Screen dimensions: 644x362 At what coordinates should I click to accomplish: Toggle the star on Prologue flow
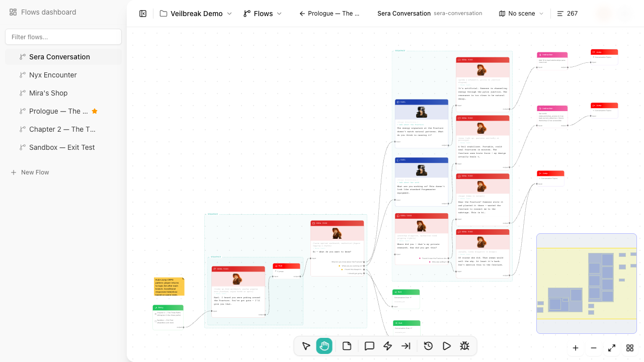(x=95, y=111)
